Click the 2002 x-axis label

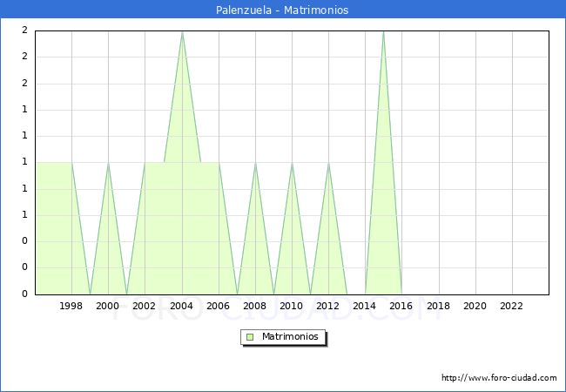145,306
